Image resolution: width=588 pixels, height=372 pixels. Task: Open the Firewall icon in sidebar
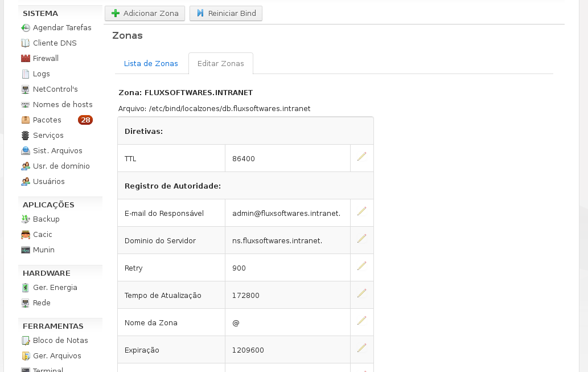(x=25, y=59)
